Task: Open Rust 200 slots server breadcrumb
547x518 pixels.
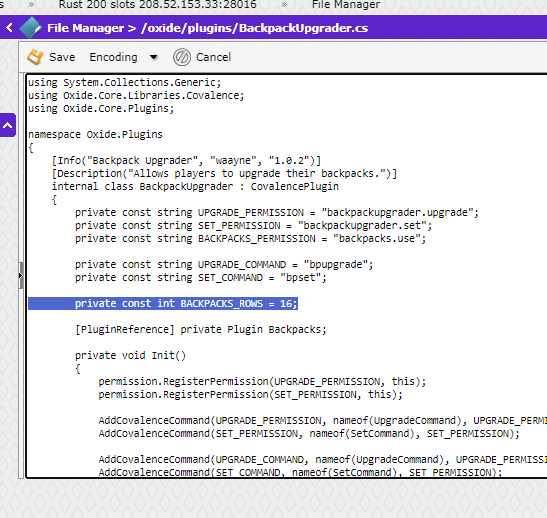Action: pyautogui.click(x=157, y=5)
